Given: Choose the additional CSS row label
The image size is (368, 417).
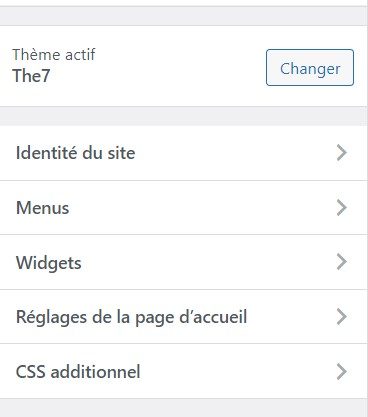Looking at the screenshot, I should [78, 372].
